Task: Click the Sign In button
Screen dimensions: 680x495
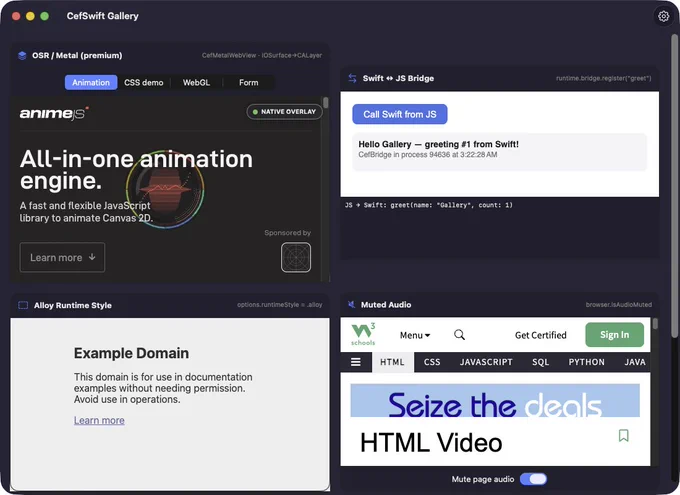Action: pyautogui.click(x=614, y=334)
